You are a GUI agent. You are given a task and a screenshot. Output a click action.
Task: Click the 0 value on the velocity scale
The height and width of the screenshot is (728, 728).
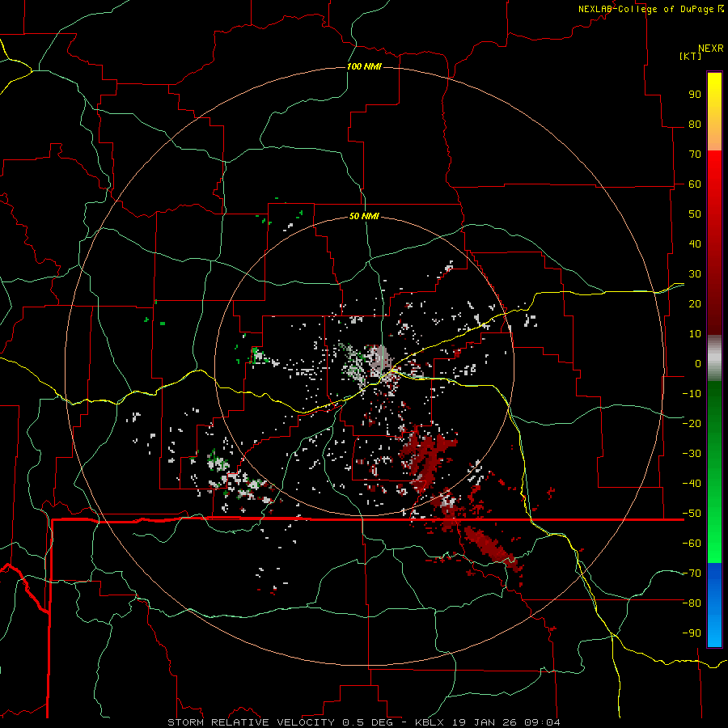tap(698, 364)
